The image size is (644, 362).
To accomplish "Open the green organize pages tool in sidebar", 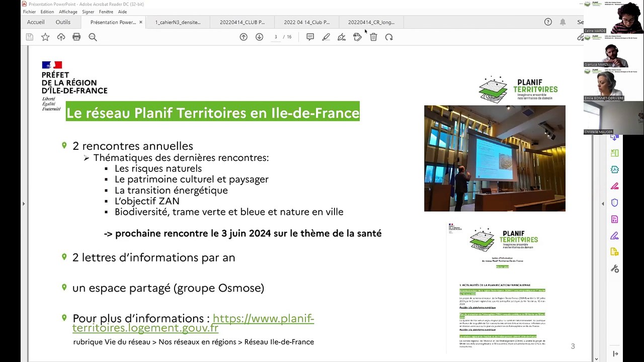I will click(614, 153).
